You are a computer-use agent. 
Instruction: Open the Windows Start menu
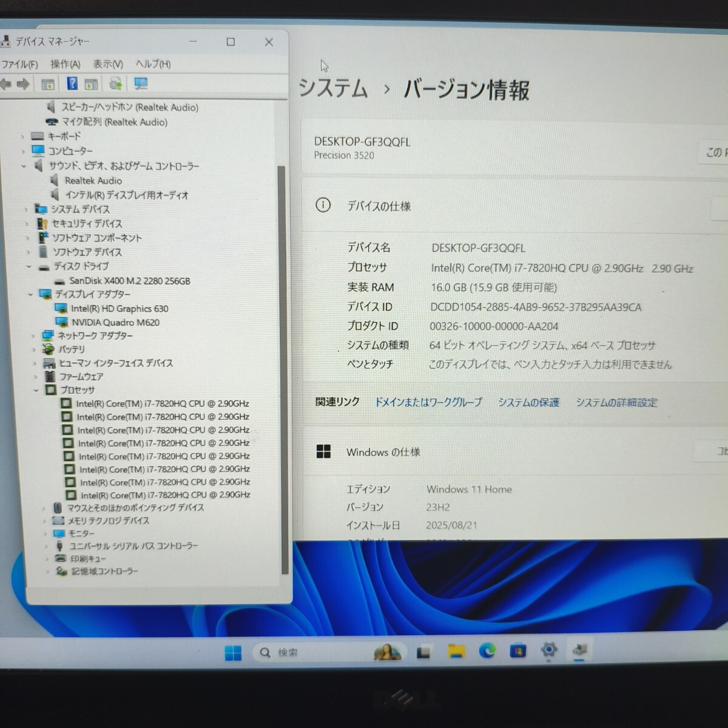pos(233,653)
